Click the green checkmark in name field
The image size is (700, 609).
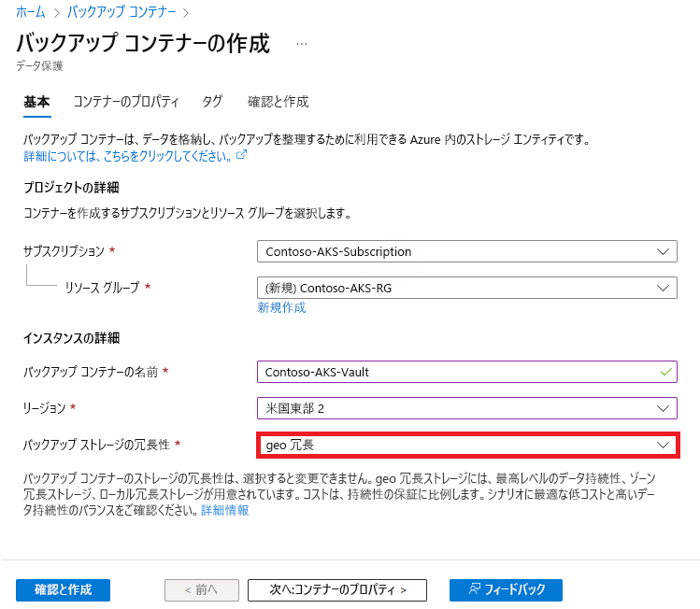click(665, 372)
